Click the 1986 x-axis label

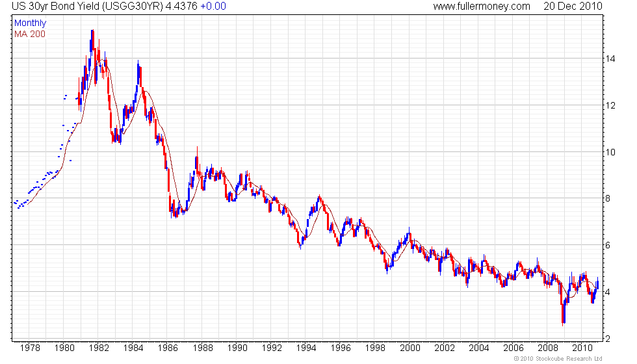(x=168, y=348)
